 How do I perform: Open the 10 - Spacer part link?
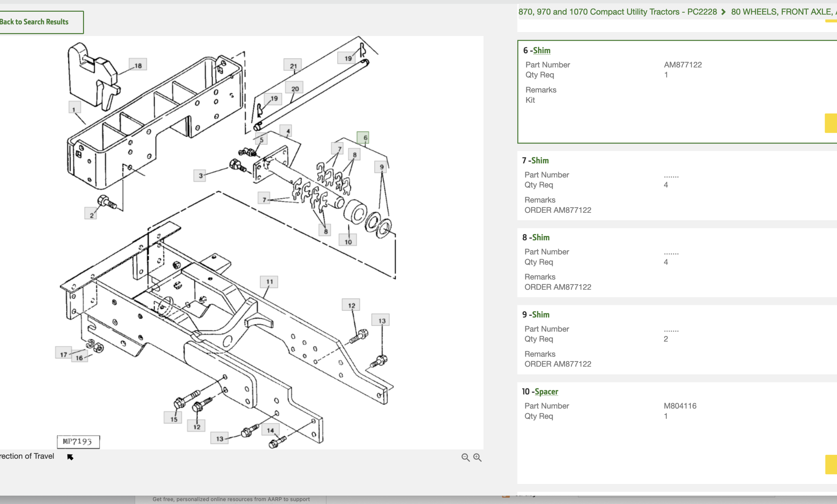546,392
